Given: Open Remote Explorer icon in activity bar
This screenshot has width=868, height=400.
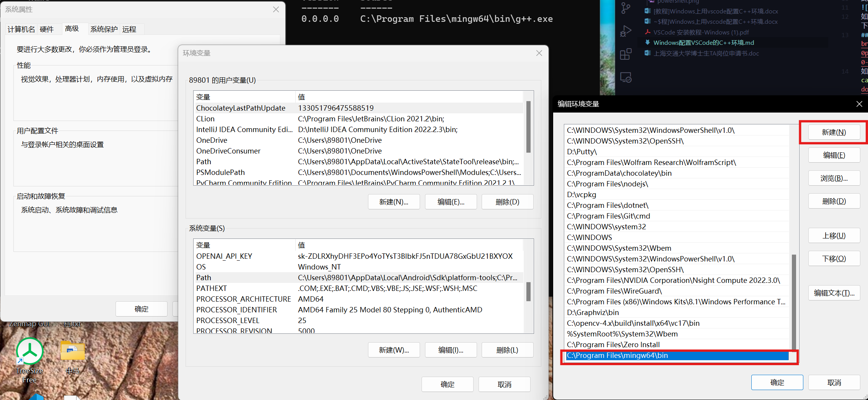Looking at the screenshot, I should 626,77.
